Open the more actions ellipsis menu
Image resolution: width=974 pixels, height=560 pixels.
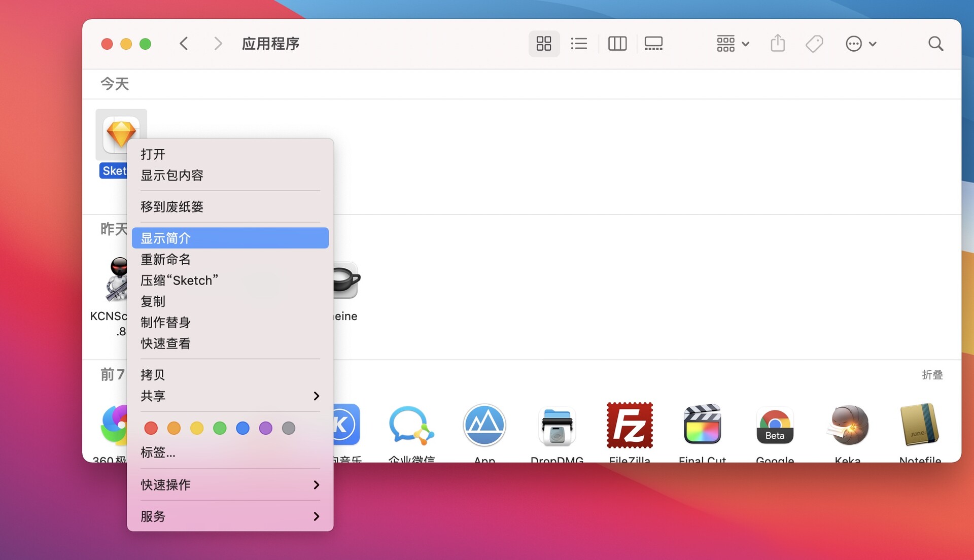(860, 44)
